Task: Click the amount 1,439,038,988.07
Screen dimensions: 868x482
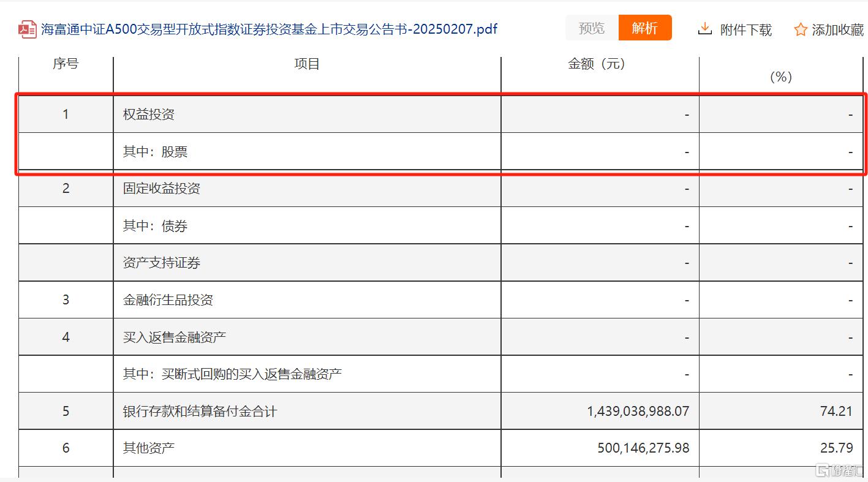Action: 638,411
